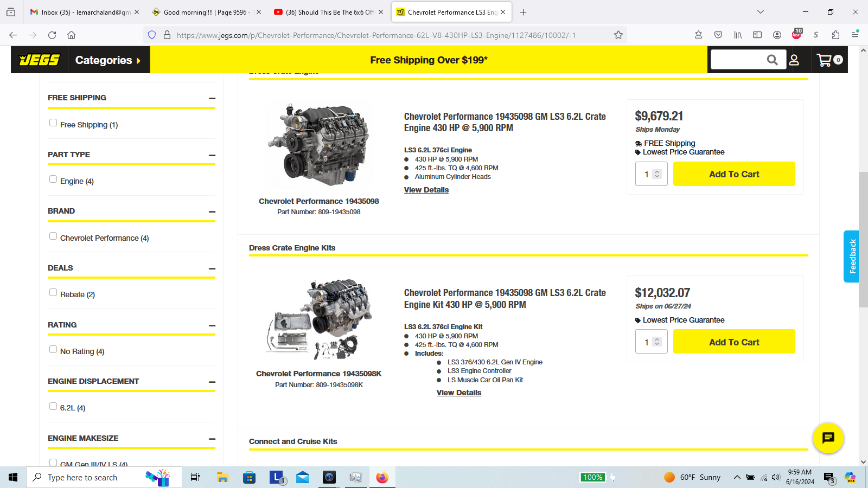Image resolution: width=868 pixels, height=488 pixels.
Task: Close the YouTube video tab
Action: point(381,12)
